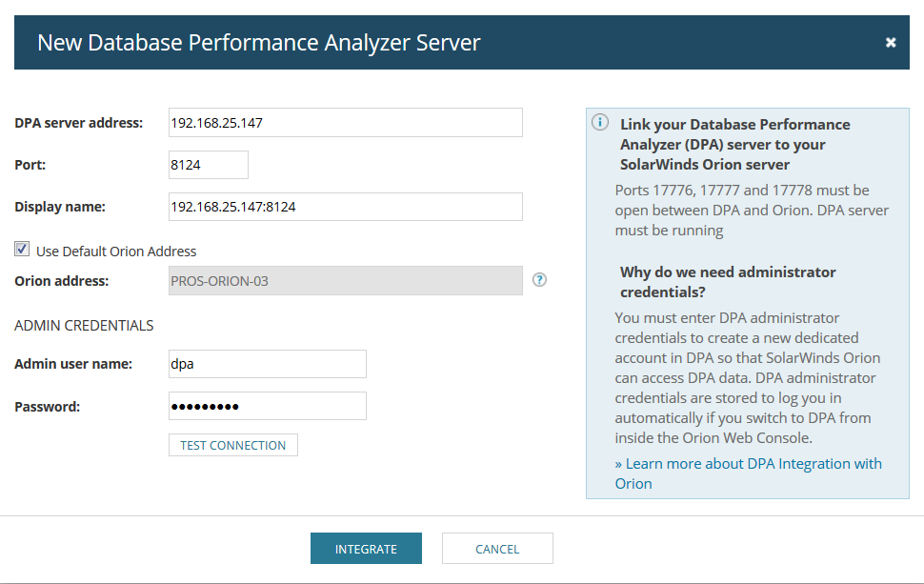The width and height of the screenshot is (924, 584).
Task: Uncheck Use Default Orion Address checkbox
Action: [22, 250]
